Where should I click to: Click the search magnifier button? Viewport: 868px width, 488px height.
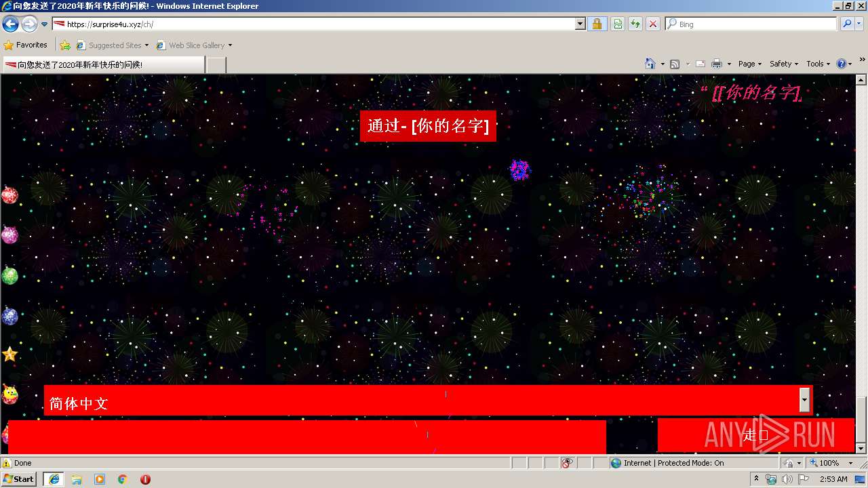click(847, 24)
